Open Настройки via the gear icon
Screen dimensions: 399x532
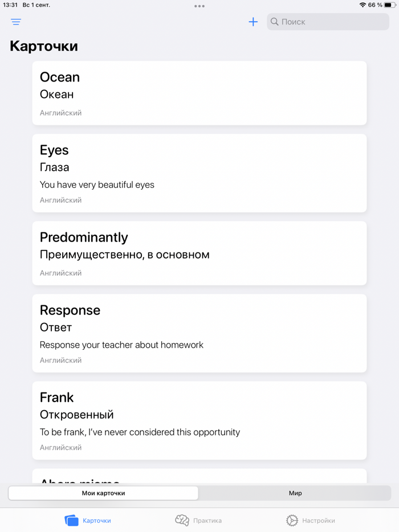(291, 520)
